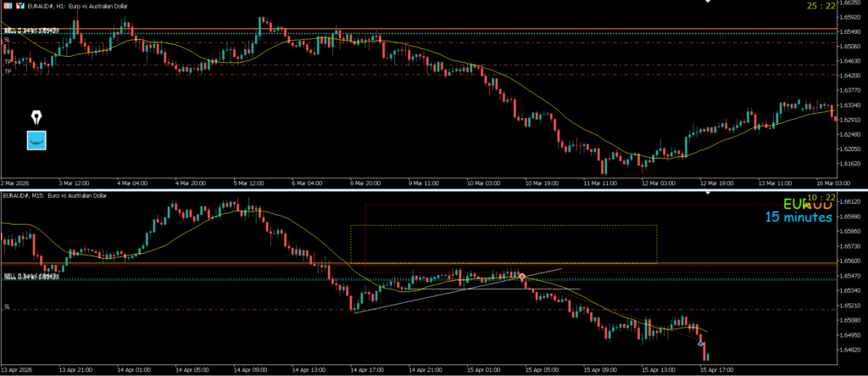The height and width of the screenshot is (376, 868).
Task: Click the candlestick icon beside the EURAUD H1 title
Action: click(x=19, y=4)
